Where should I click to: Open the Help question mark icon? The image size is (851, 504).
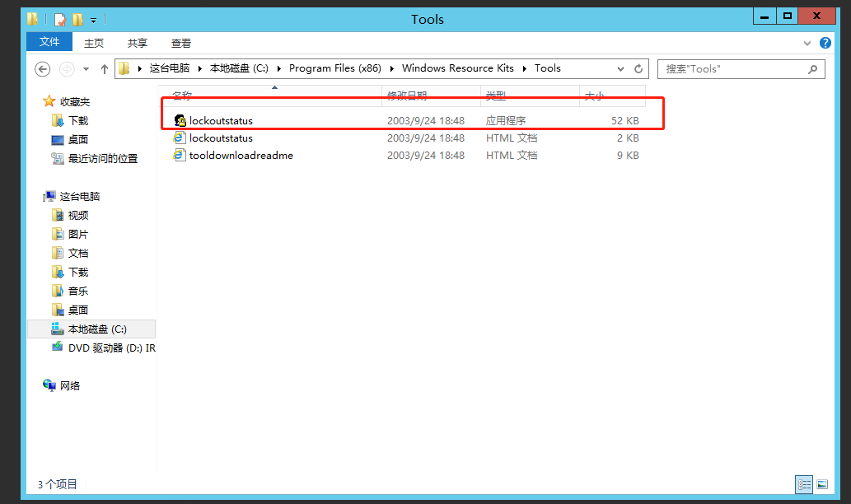click(825, 43)
